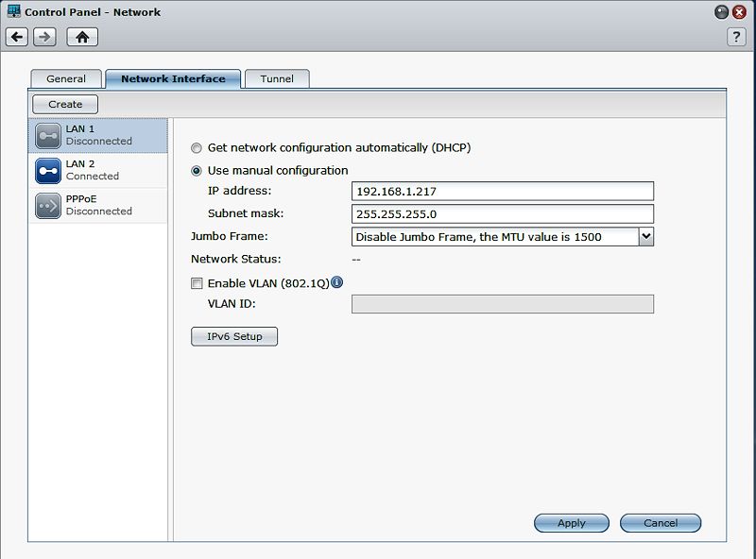Image resolution: width=756 pixels, height=559 pixels.
Task: Click the Jumbo Frame MTU value field
Action: click(495, 237)
